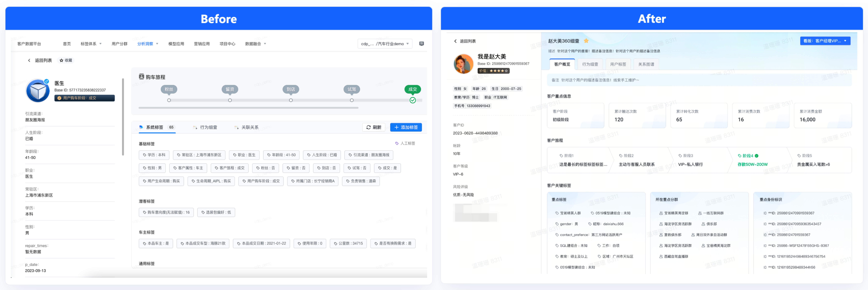Click the 购车旅程 header icon
Image resolution: width=868 pixels, height=290 pixels.
[x=141, y=77]
